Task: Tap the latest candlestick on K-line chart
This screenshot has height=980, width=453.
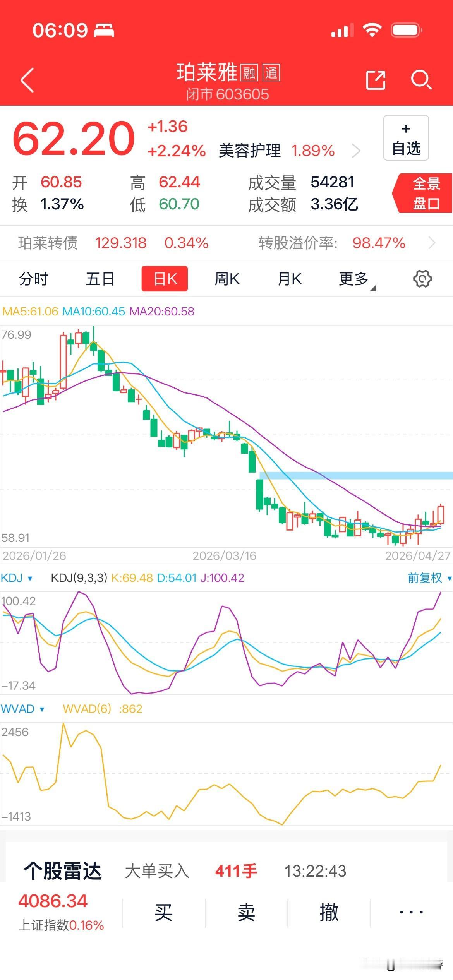Action: click(x=441, y=515)
